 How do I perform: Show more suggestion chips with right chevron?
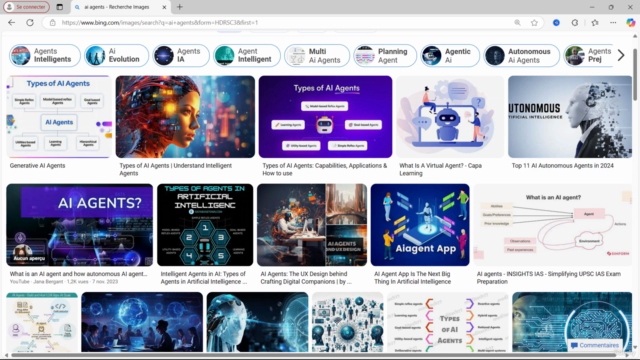pyautogui.click(x=621, y=55)
